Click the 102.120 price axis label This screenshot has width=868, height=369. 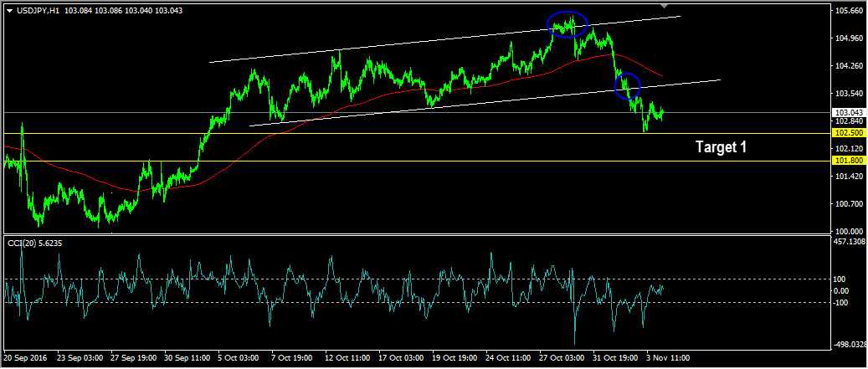849,149
